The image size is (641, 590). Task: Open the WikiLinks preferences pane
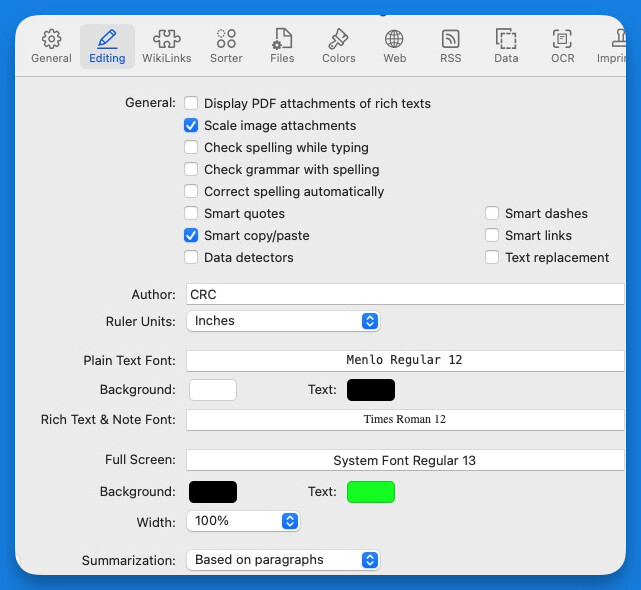168,46
